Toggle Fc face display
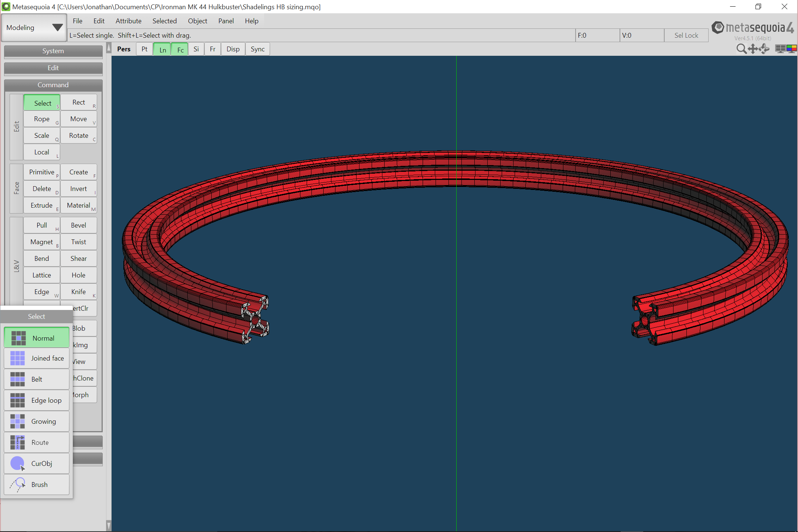This screenshot has height=532, width=798. (x=180, y=50)
